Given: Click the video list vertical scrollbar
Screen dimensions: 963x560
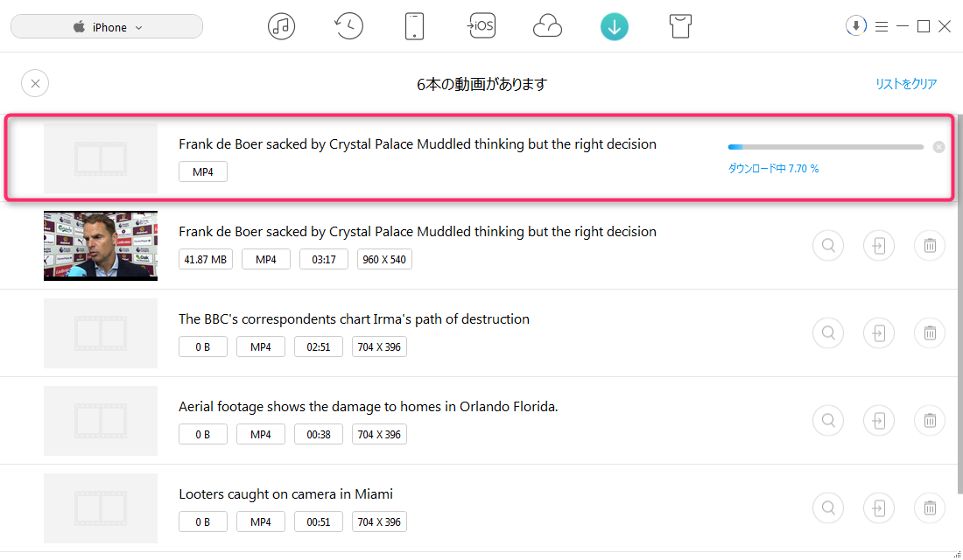Looking at the screenshot, I should [959, 304].
